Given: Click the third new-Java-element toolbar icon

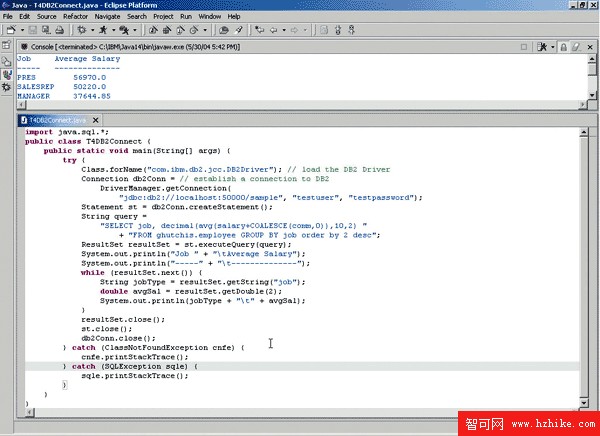Looking at the screenshot, I should tap(181, 30).
